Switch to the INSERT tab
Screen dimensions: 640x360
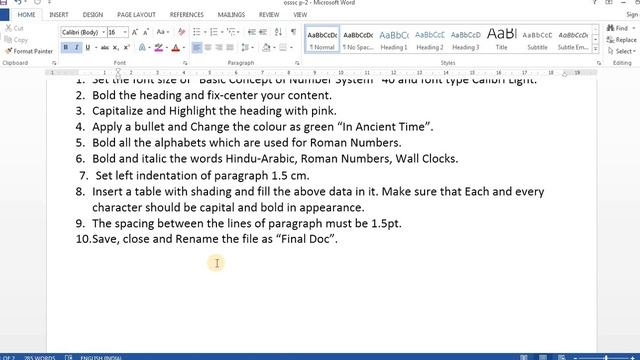coord(59,15)
